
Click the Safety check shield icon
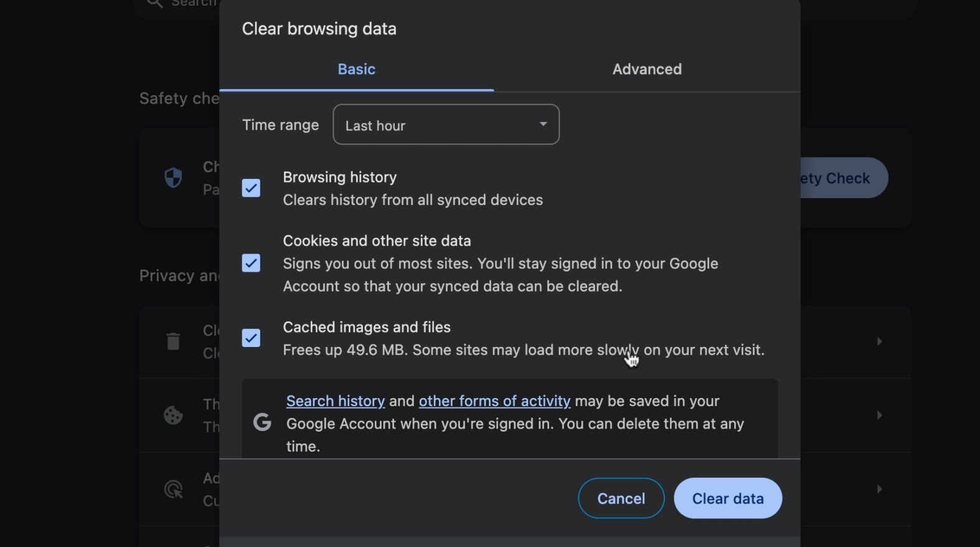173,178
